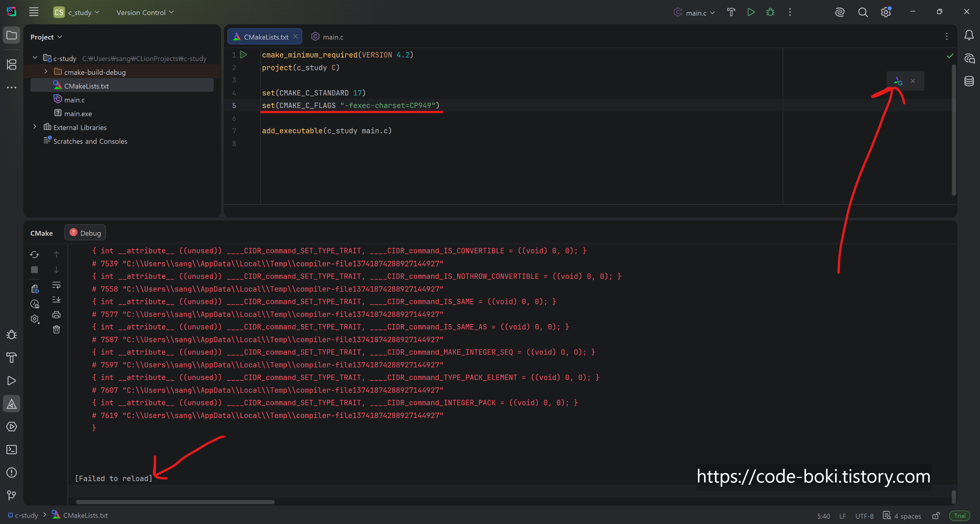Open the CMake tool window triangle icon
Screen dimensions: 980x524
[x=11, y=404]
